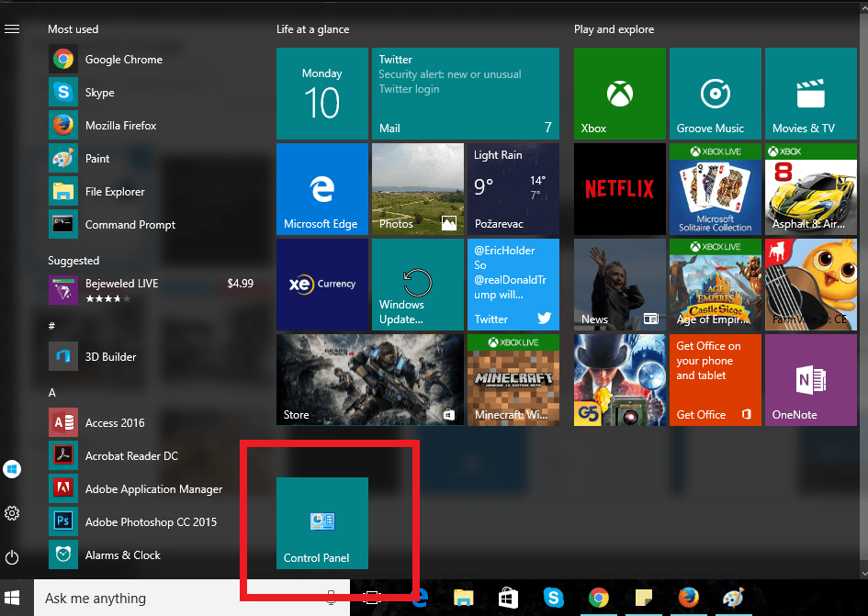
Task: Open Skype from the taskbar
Action: (x=553, y=598)
